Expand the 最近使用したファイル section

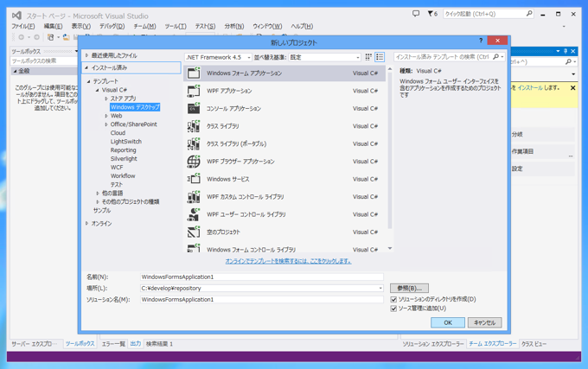tap(86, 55)
